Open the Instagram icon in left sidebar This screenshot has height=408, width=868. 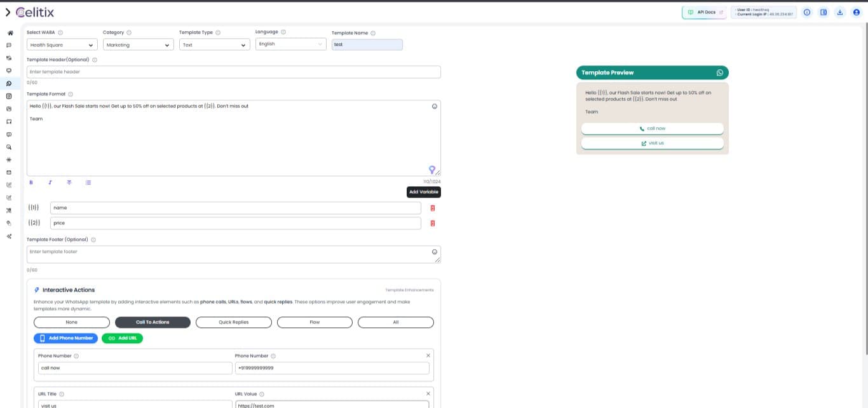(9, 96)
